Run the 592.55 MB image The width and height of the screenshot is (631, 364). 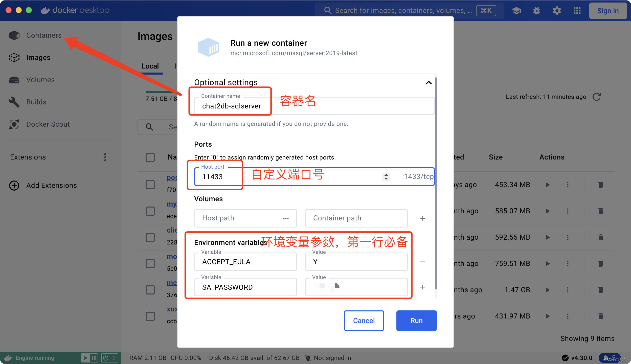pyautogui.click(x=548, y=237)
